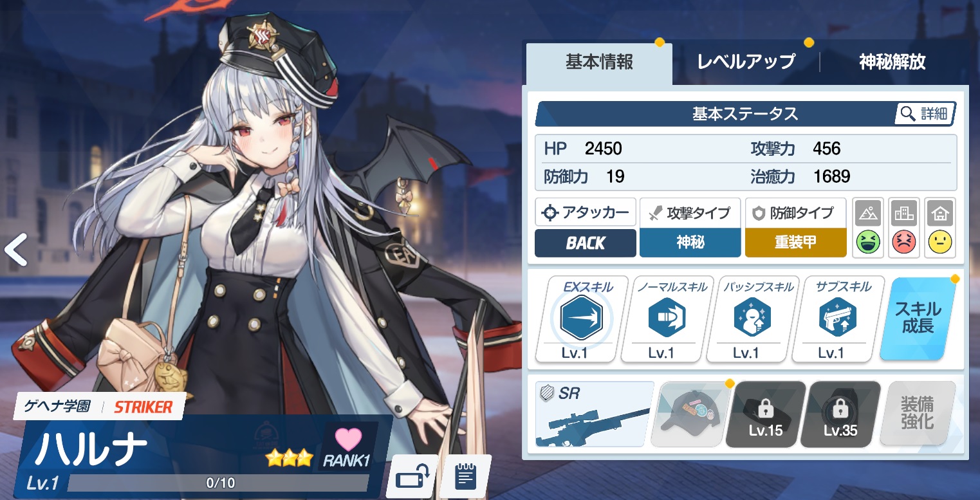Screen dimensions: 980x500
Task: Tap the locked Lv.35 equipment slot
Action: pos(840,414)
